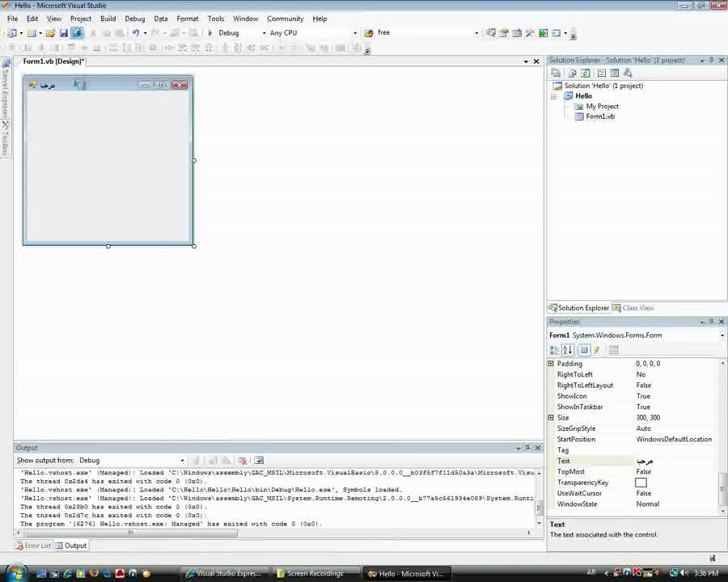Viewport: 728px width, 582px height.
Task: Click Properties icon in the Solution Explorer toolbar
Action: click(x=556, y=73)
